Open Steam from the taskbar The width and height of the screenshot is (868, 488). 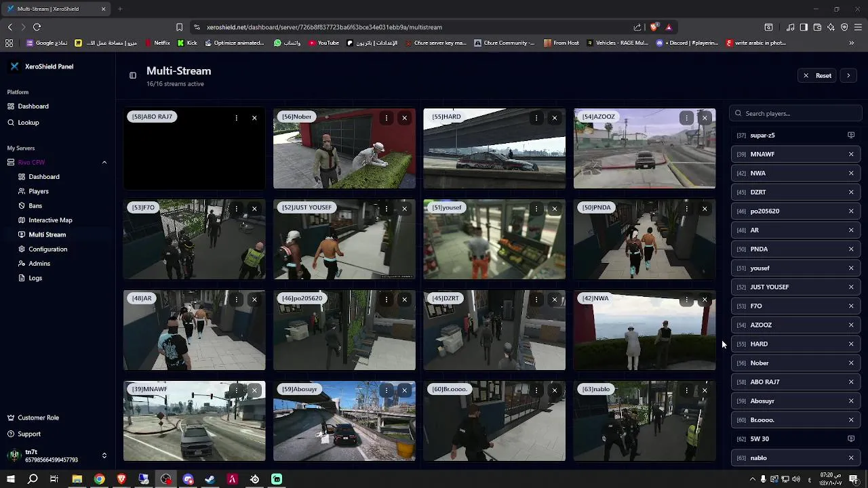[x=210, y=479]
